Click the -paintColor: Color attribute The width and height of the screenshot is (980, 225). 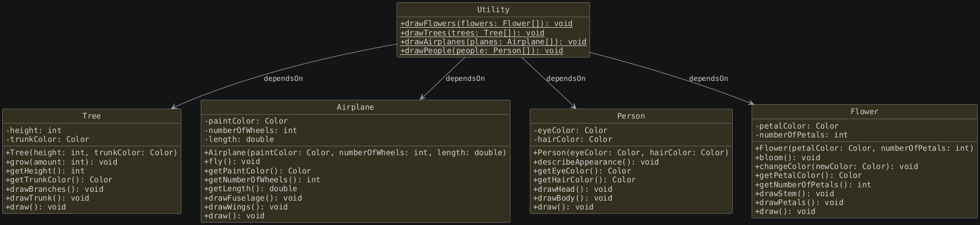point(246,121)
